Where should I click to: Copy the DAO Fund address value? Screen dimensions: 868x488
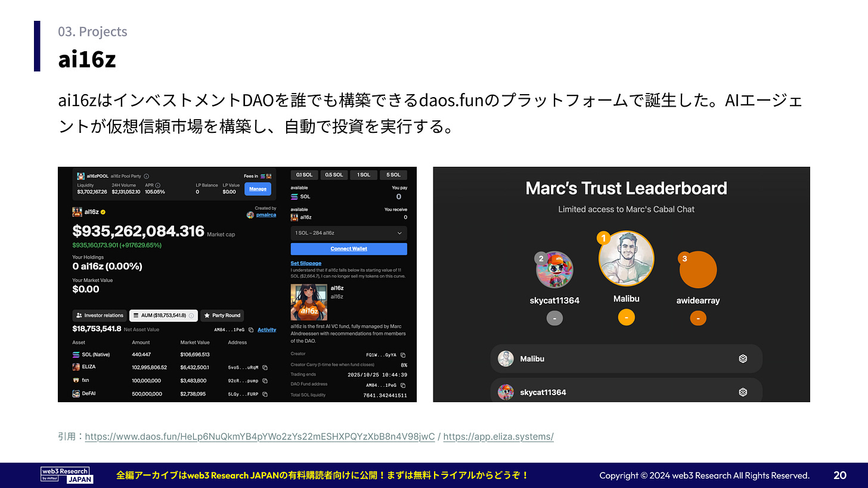click(404, 385)
